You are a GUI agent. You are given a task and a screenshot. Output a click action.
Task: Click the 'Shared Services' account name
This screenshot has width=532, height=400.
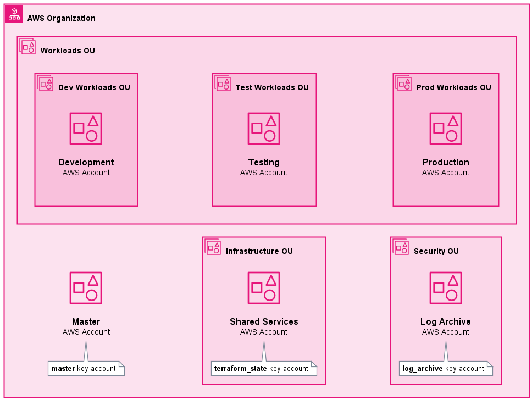coord(264,321)
